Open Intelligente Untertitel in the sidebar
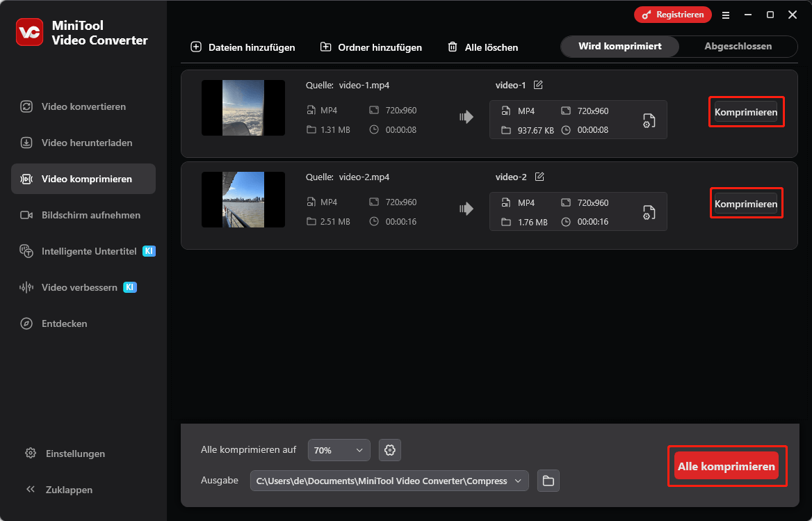 click(83, 251)
